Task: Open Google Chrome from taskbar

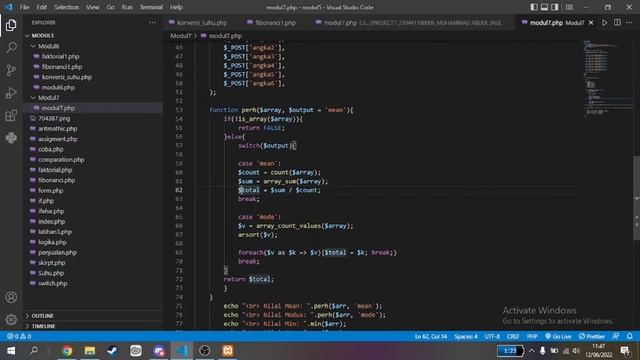Action: click(67, 351)
